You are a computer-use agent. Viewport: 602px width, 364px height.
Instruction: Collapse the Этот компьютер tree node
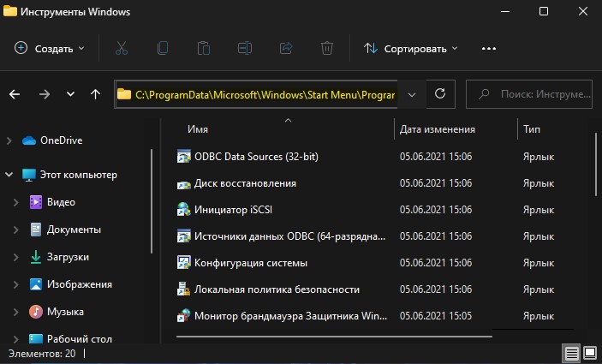(9, 175)
